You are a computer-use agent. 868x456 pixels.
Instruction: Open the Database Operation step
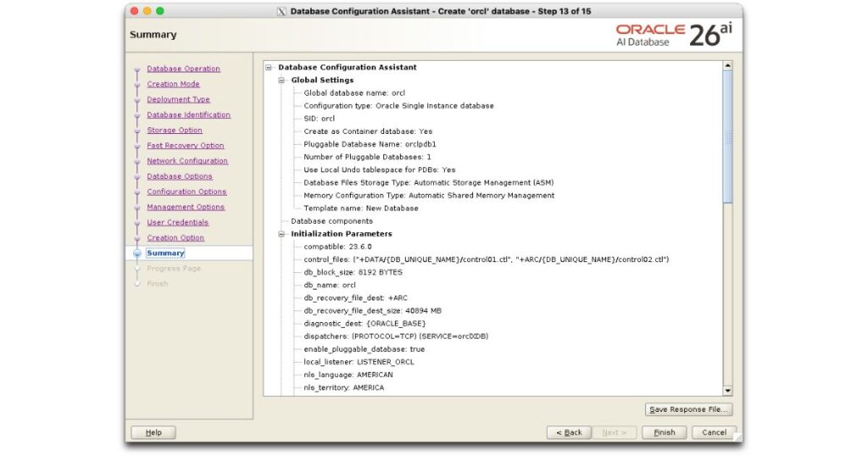click(x=183, y=69)
